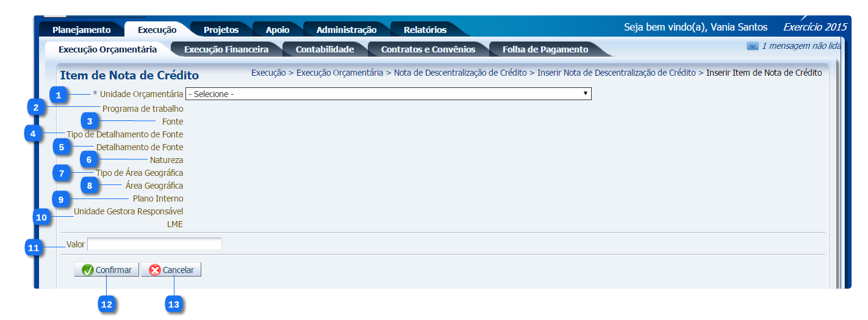The width and height of the screenshot is (868, 320).
Task: Open the Administração main tab
Action: [x=346, y=30]
